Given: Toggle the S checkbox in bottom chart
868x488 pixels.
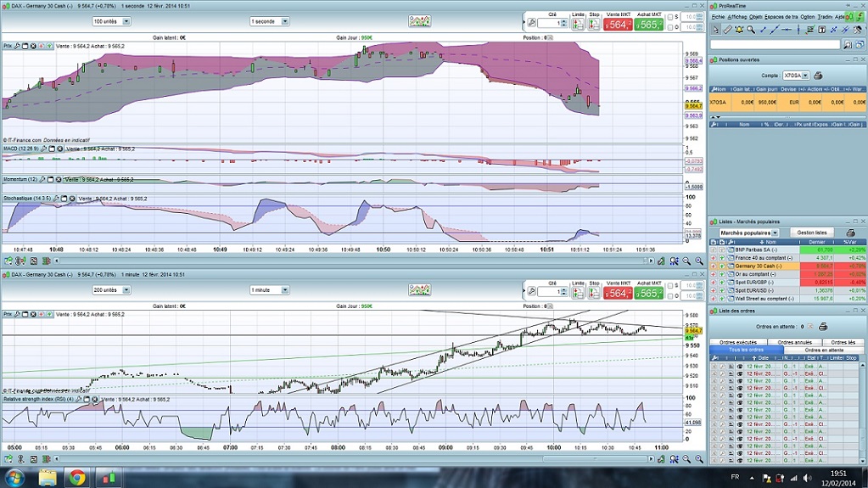Looking at the screenshot, I should point(670,286).
